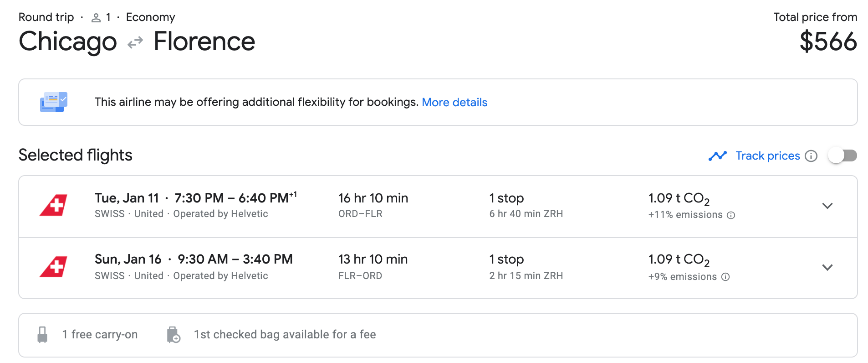Image resolution: width=868 pixels, height=363 pixels.
Task: Click the SWISS logo on Jan 11 flight
Action: coord(54,205)
